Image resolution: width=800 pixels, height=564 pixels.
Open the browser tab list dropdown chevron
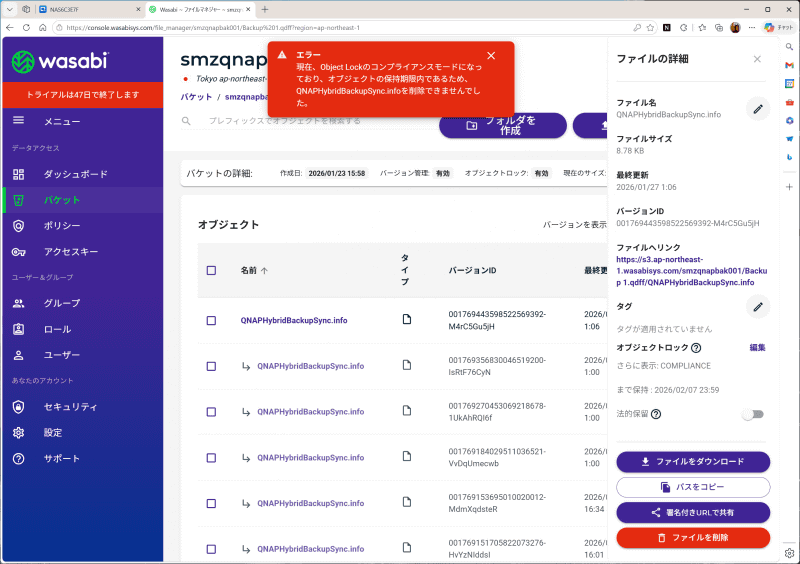[10, 9]
